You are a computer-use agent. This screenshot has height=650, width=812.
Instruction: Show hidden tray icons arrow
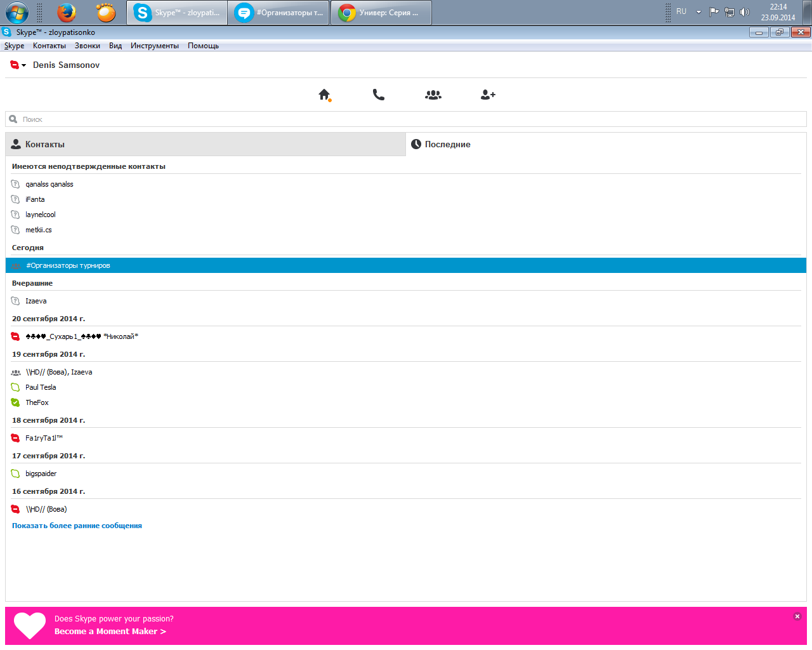pos(698,12)
